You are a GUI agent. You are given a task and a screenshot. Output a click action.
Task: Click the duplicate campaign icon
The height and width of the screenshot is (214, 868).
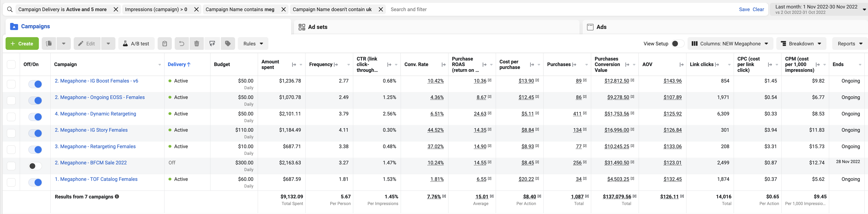[49, 44]
